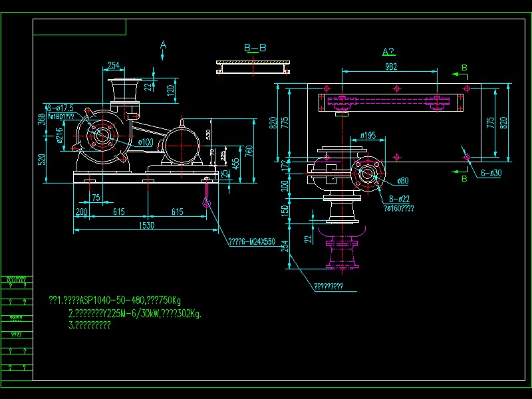
Task: Click the 982 horizontal dimension text
Action: click(393, 66)
